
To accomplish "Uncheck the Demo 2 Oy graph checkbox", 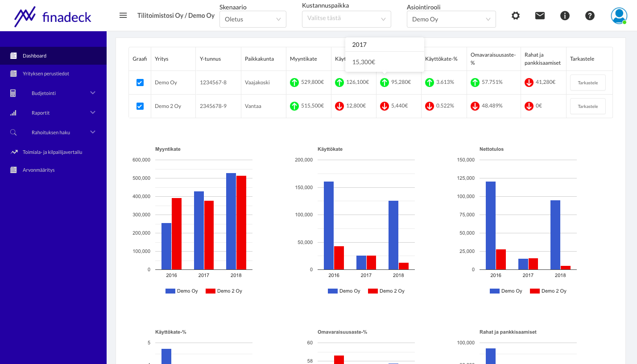I will [x=140, y=106].
